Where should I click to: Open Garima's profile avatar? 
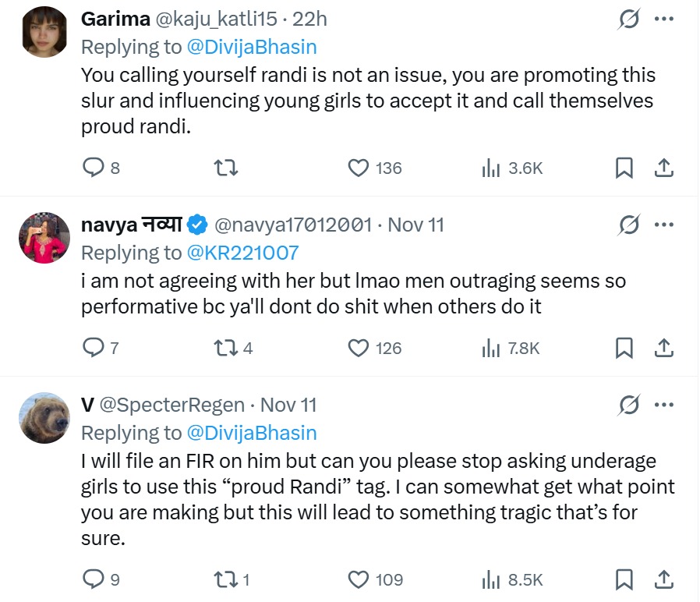point(44,32)
